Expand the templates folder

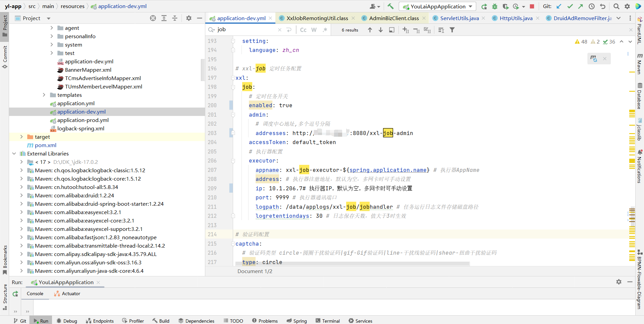pos(44,95)
